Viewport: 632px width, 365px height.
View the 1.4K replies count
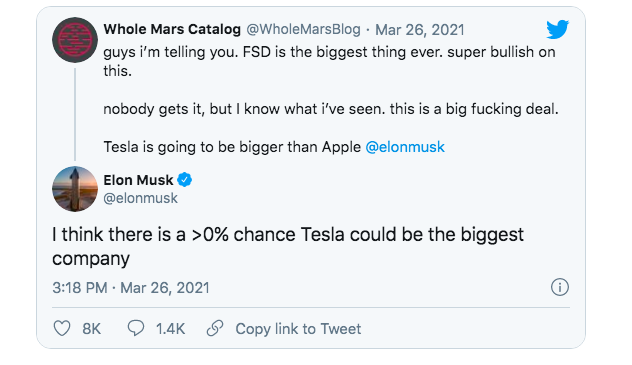click(170, 329)
